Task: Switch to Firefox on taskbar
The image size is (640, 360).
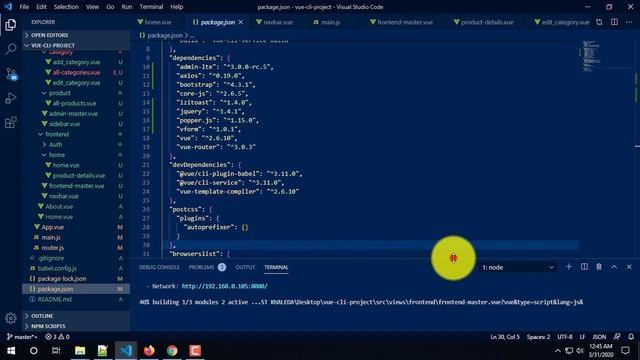Action: click(149, 351)
